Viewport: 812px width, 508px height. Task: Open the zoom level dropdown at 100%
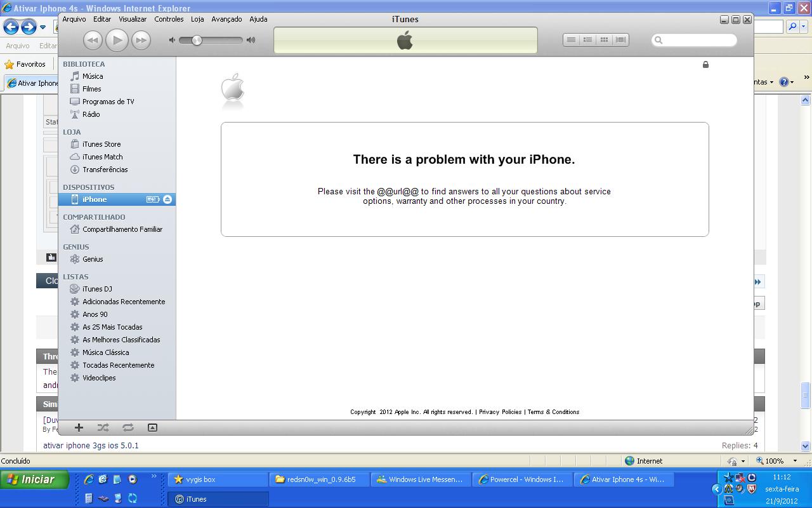click(795, 461)
